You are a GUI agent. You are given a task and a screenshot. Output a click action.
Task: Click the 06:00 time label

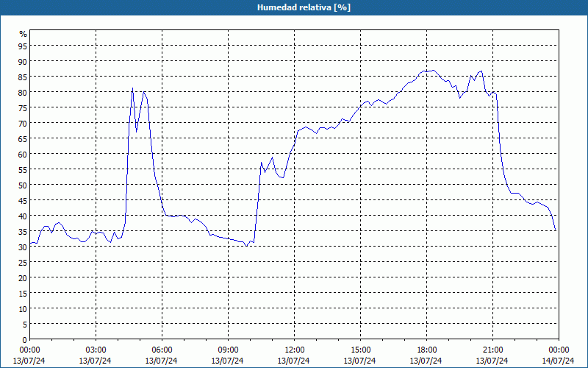(x=162, y=350)
